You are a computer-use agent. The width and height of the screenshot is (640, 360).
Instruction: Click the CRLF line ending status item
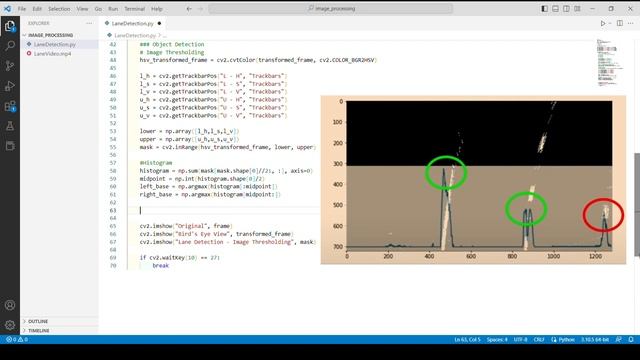pos(539,340)
